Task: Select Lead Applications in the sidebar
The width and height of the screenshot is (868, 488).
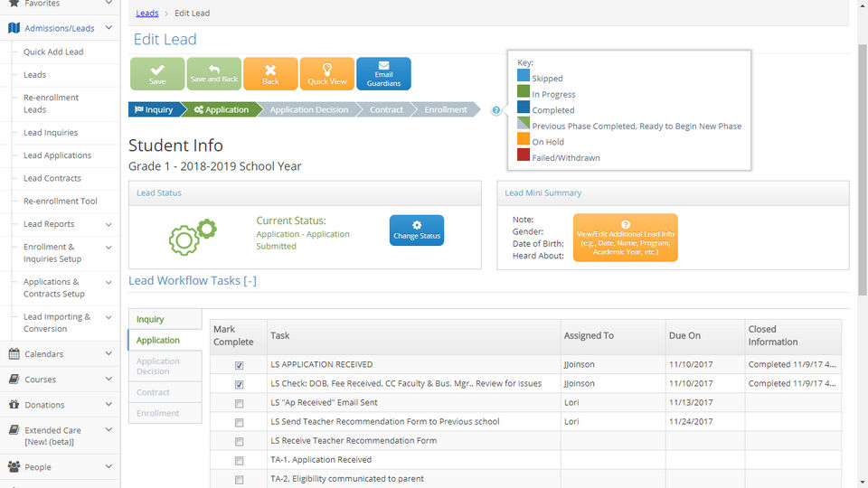Action: click(x=57, y=155)
